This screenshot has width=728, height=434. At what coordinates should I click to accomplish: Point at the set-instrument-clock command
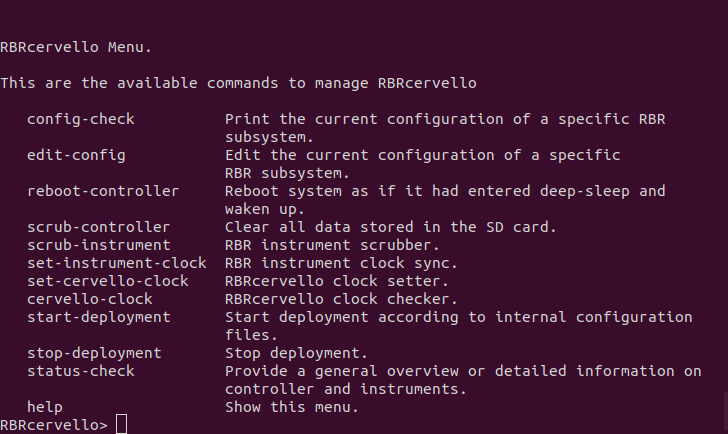click(116, 263)
